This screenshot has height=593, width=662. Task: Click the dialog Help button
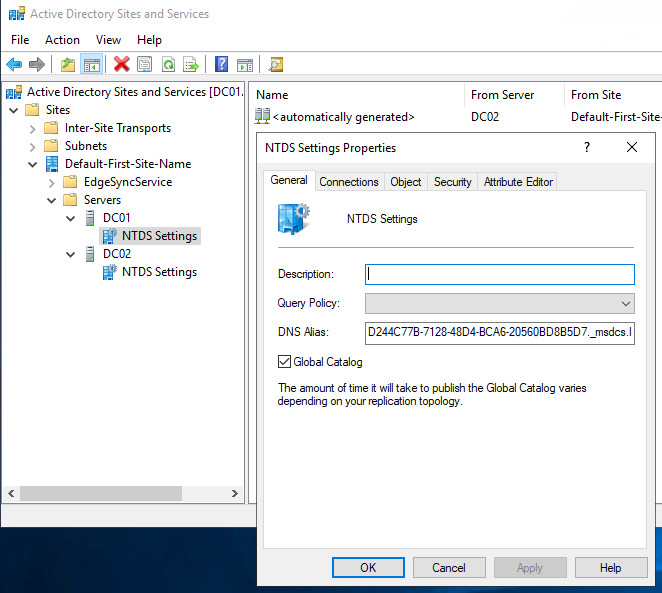click(611, 568)
